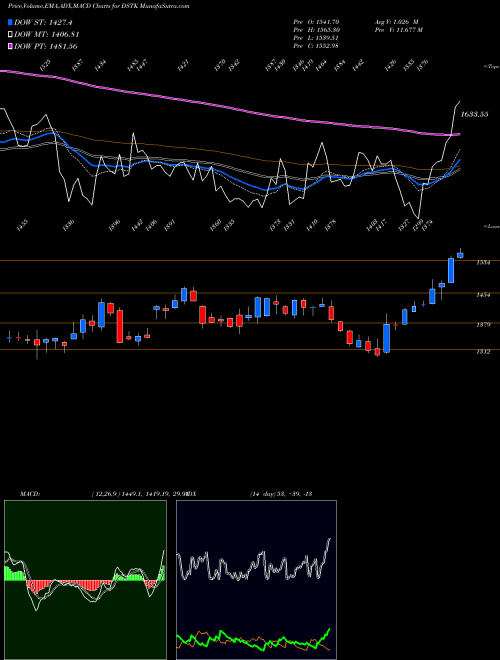Click the Pre H: 1565.30 value

316,30
